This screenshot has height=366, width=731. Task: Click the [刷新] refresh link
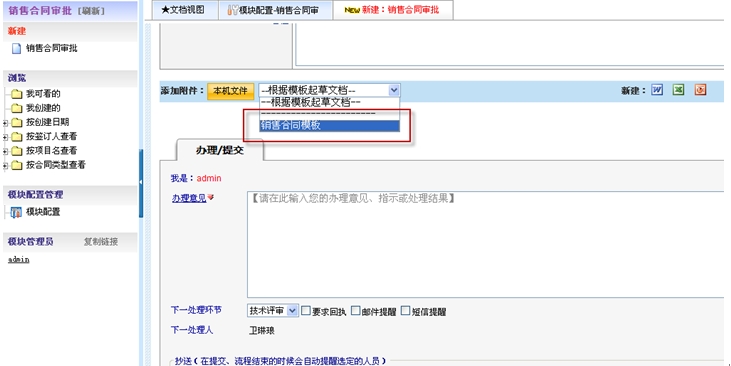click(91, 11)
